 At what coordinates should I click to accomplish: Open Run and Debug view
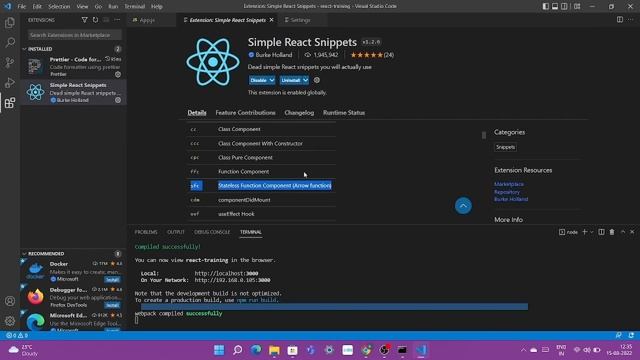point(10,82)
